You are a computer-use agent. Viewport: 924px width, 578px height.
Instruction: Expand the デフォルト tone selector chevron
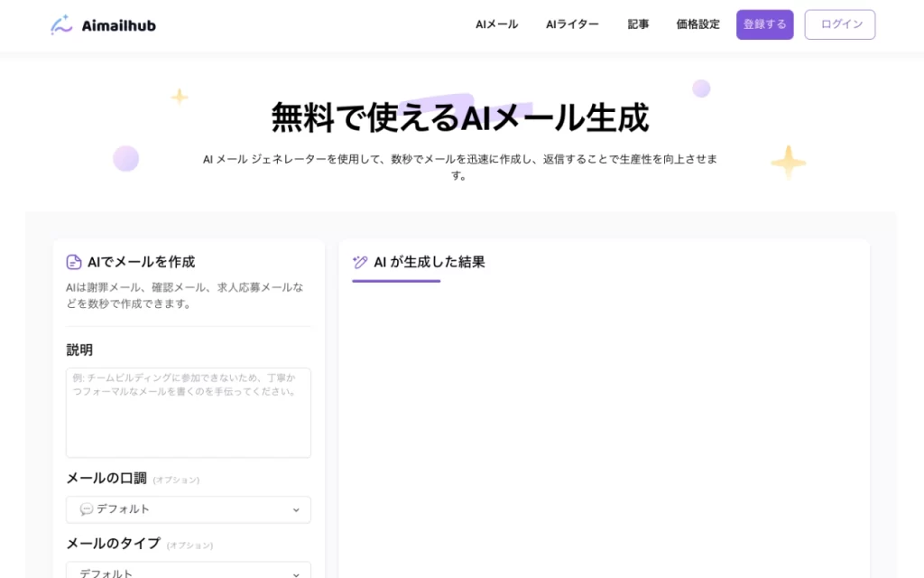click(296, 509)
